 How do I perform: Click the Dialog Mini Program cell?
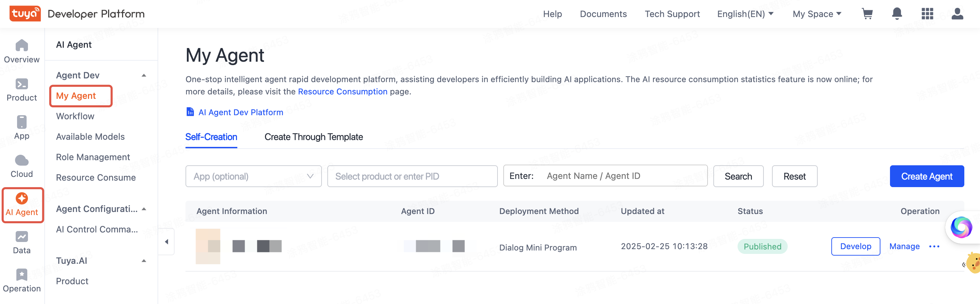[x=537, y=247]
